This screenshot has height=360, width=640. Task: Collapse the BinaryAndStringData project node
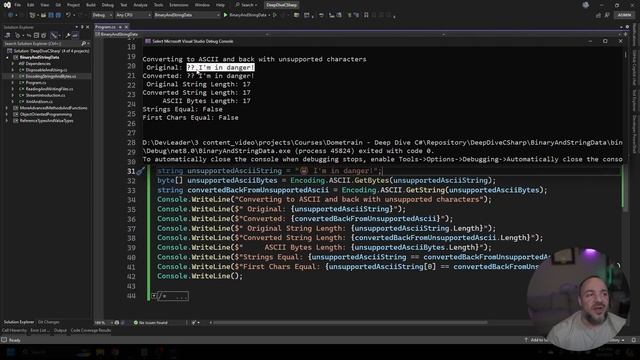(x=7, y=58)
